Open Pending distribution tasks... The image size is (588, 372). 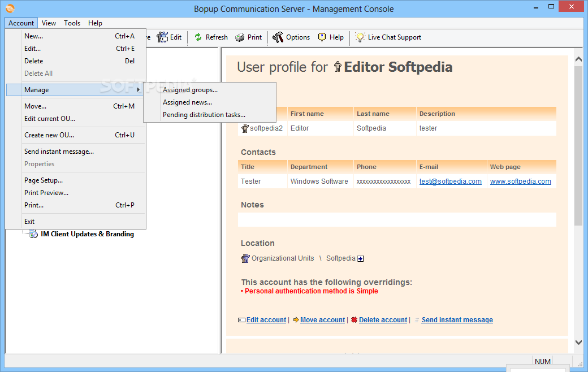(210, 115)
